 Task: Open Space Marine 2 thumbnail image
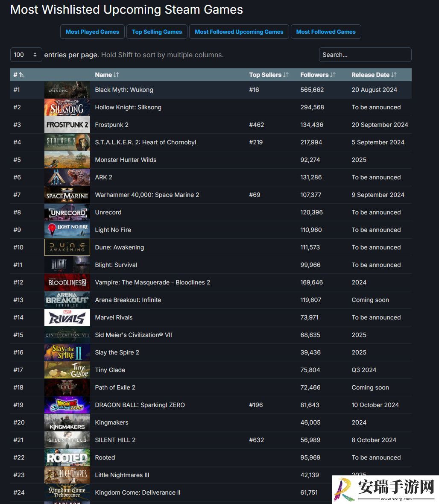tap(67, 195)
